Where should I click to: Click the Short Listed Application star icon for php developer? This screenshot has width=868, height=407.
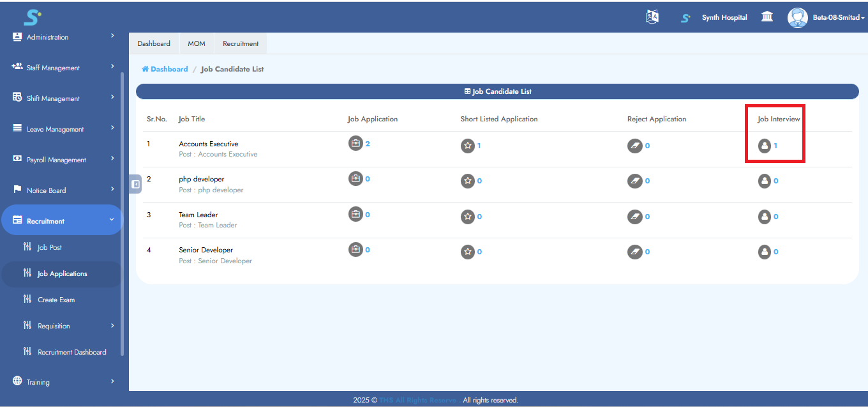coord(468,181)
